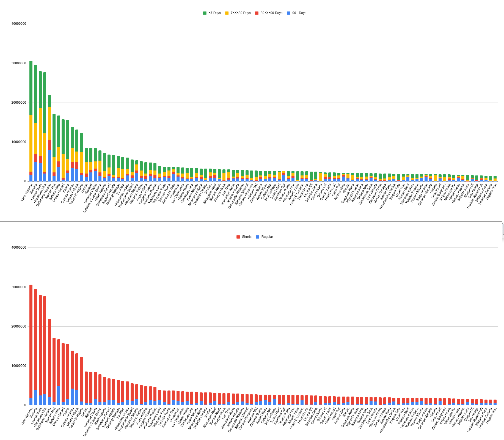Select the "<7 Days" legend label
504x440 pixels.
pos(214,13)
